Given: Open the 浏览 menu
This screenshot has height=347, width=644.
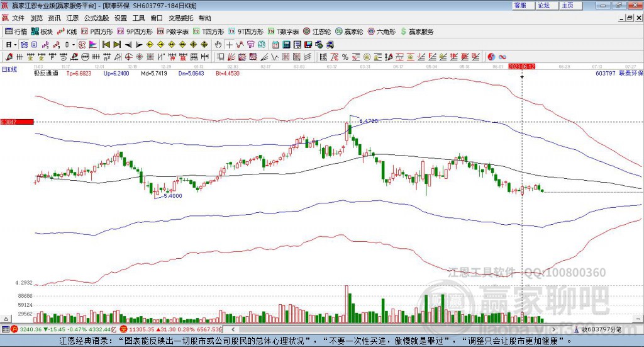Looking at the screenshot, I should (36, 18).
